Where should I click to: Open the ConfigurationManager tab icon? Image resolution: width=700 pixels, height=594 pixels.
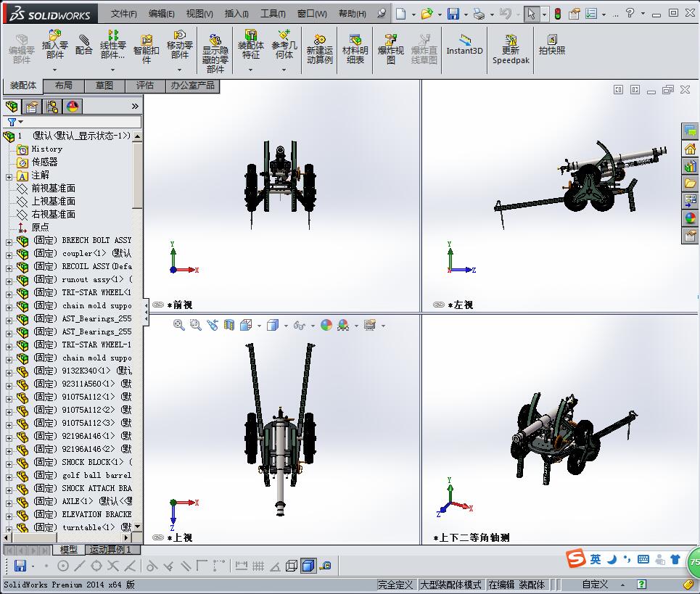52,106
